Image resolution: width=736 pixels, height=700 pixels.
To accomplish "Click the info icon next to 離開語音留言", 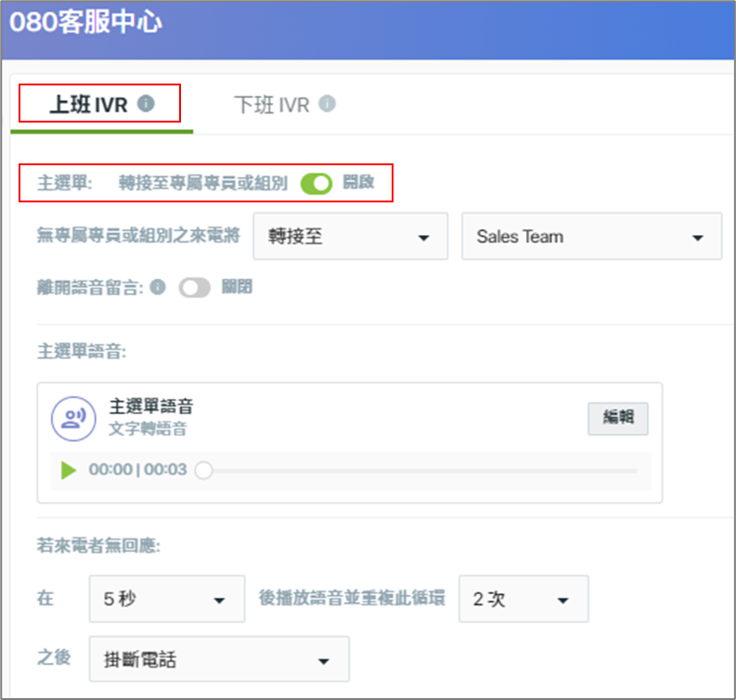I will pyautogui.click(x=158, y=287).
